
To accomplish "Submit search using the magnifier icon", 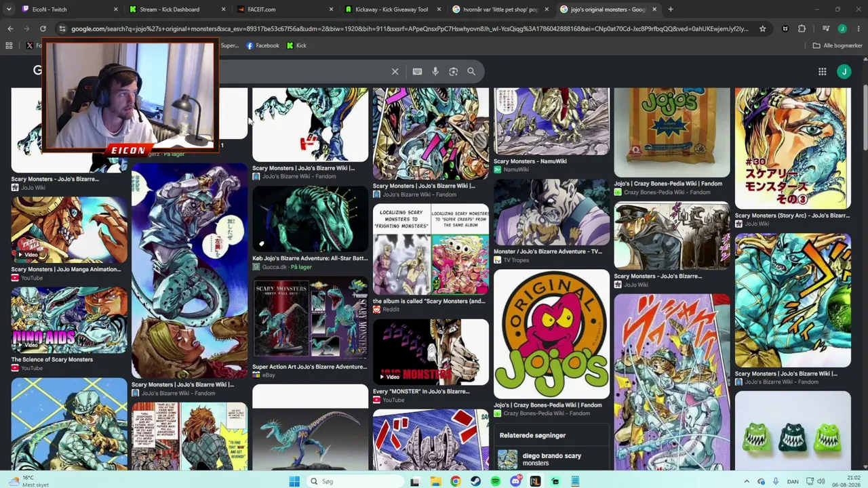I will point(471,71).
